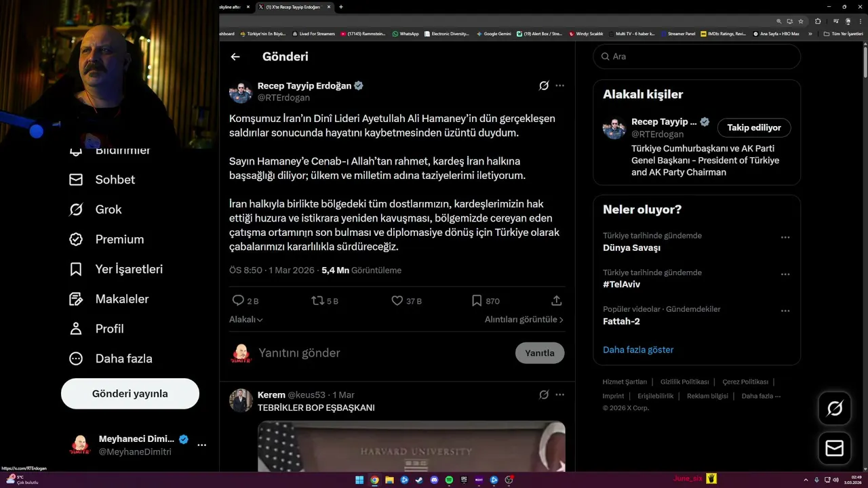Open Alıntıları görüntüle link
This screenshot has height=488, width=868.
[524, 319]
